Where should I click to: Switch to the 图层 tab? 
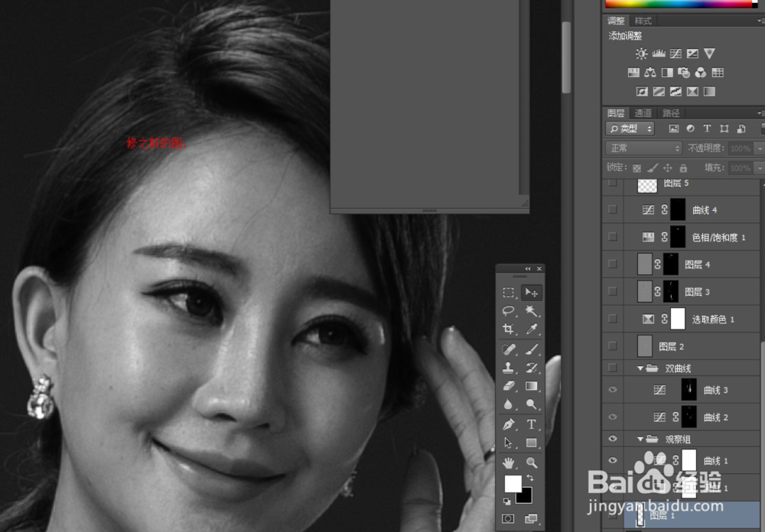pos(616,113)
